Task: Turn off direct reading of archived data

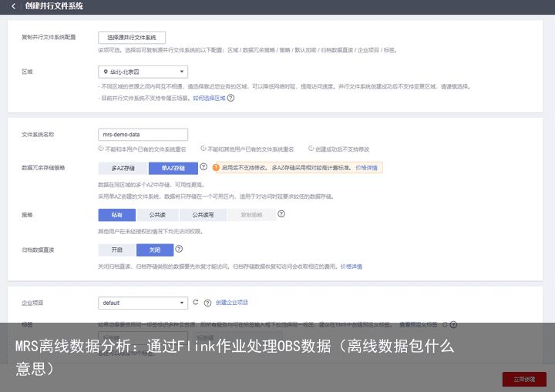Action: (155, 250)
